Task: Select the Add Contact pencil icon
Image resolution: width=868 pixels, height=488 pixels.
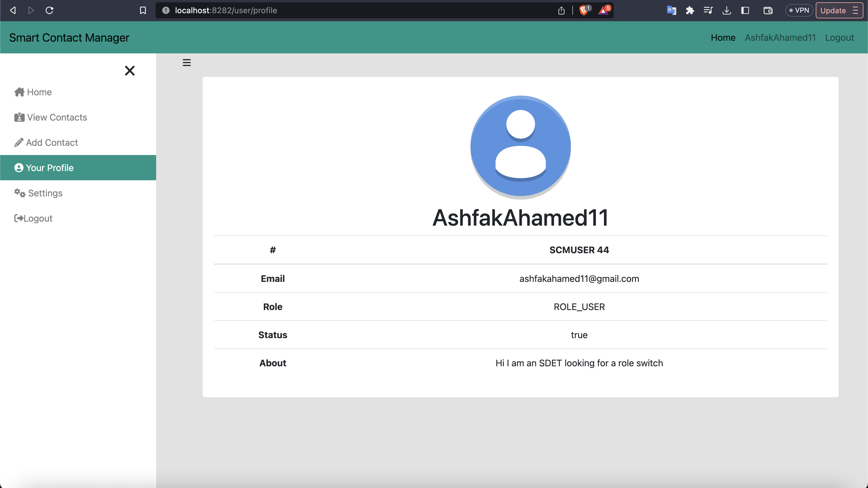Action: point(19,142)
